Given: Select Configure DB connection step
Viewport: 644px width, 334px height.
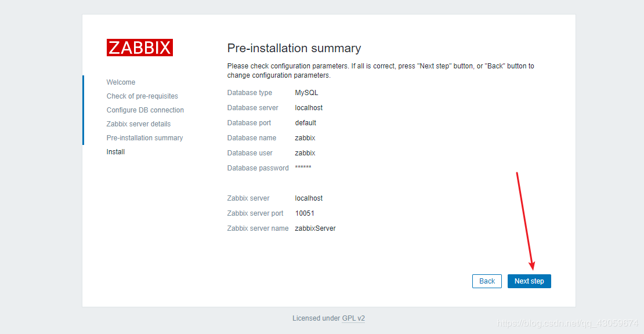Looking at the screenshot, I should coord(145,110).
